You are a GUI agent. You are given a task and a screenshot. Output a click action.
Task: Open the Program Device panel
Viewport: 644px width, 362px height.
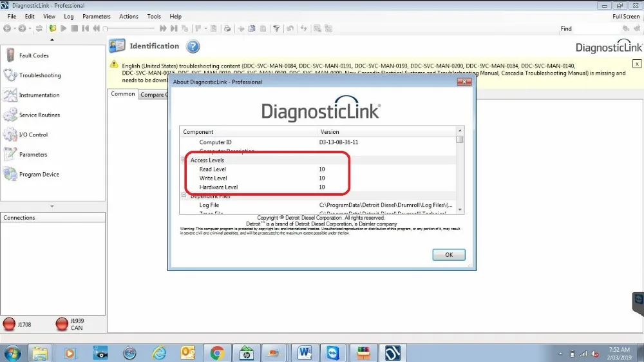[x=31, y=174]
